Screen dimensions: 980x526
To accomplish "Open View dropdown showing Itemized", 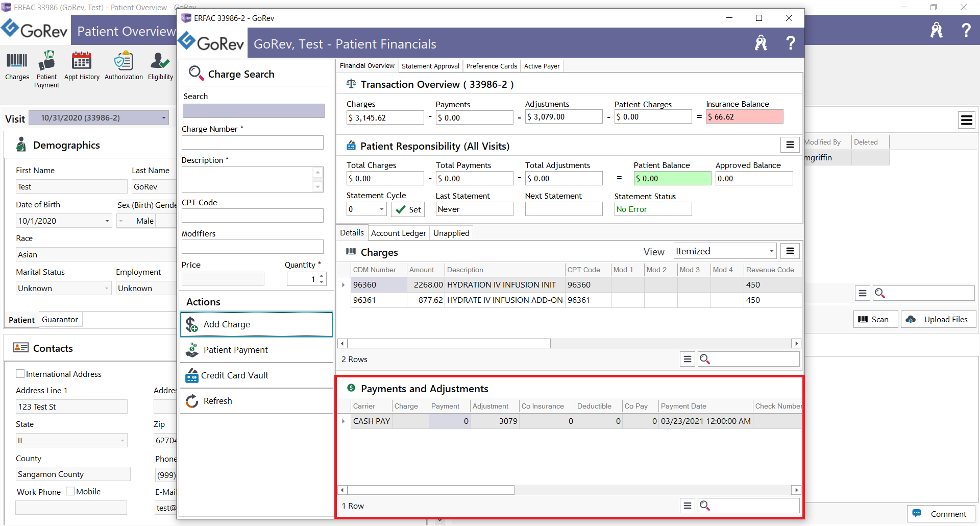I will 771,251.
